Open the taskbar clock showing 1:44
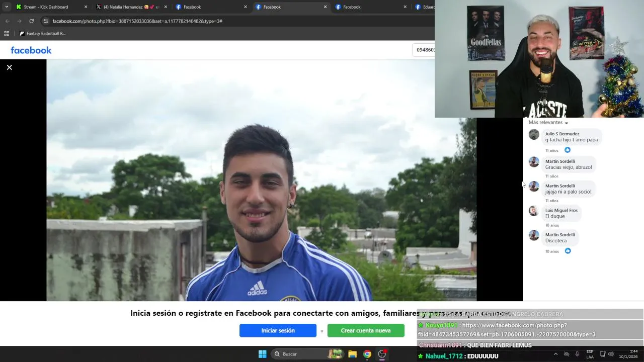The height and width of the screenshot is (362, 644). pos(628,354)
